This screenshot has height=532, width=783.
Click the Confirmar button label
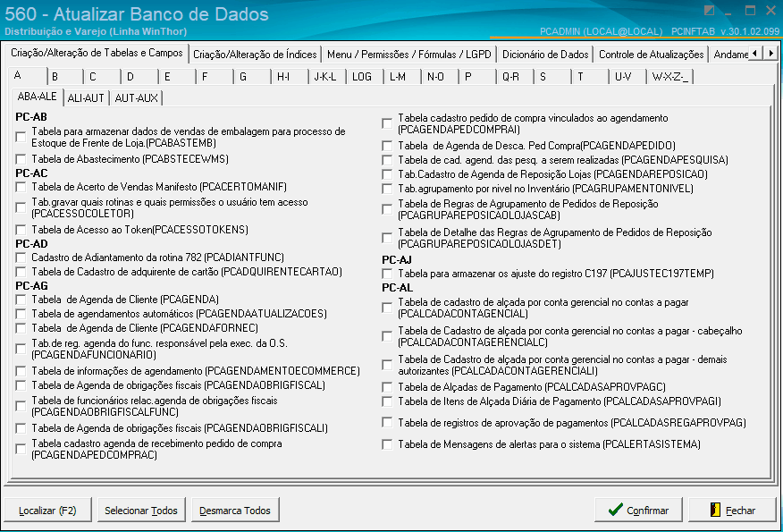[x=648, y=511]
